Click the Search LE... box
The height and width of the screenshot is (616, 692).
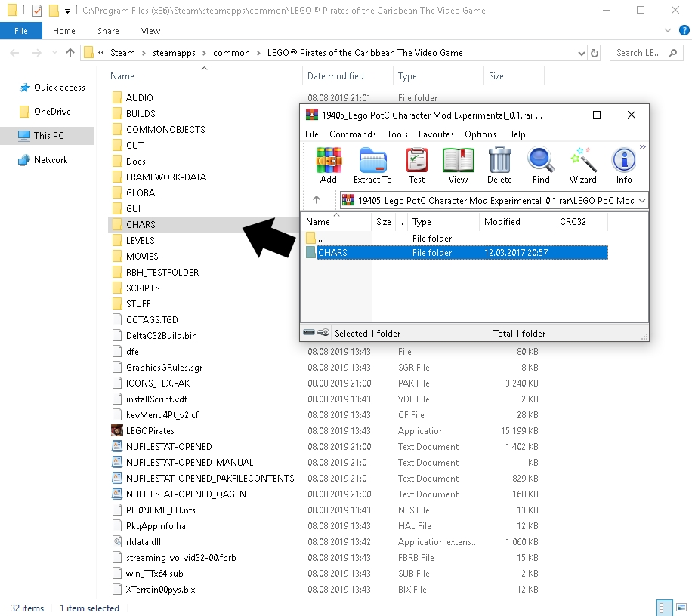tap(647, 53)
